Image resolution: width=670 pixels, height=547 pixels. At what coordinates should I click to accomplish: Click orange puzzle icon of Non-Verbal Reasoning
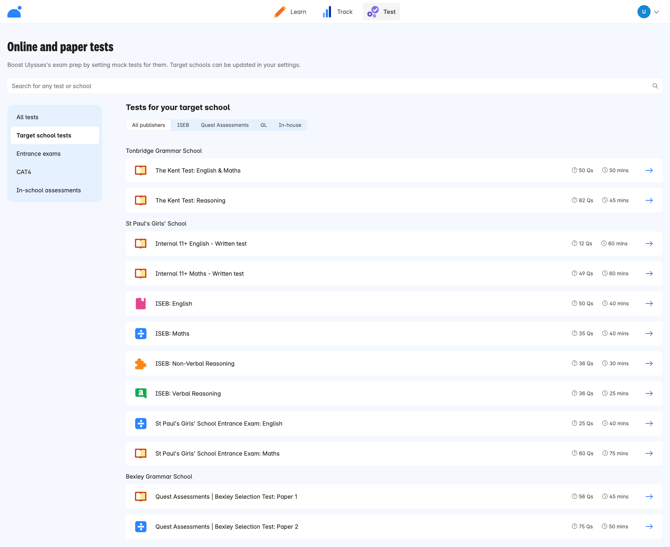[141, 364]
